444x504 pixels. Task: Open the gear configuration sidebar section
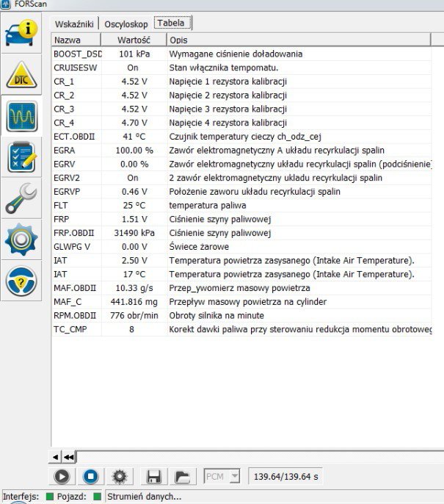pos(22,240)
